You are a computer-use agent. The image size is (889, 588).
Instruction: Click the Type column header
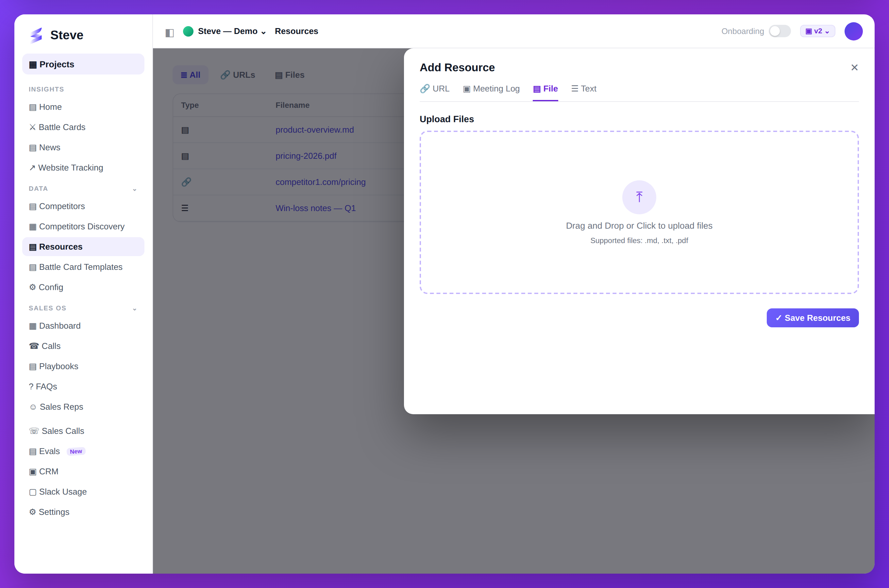tap(190, 106)
